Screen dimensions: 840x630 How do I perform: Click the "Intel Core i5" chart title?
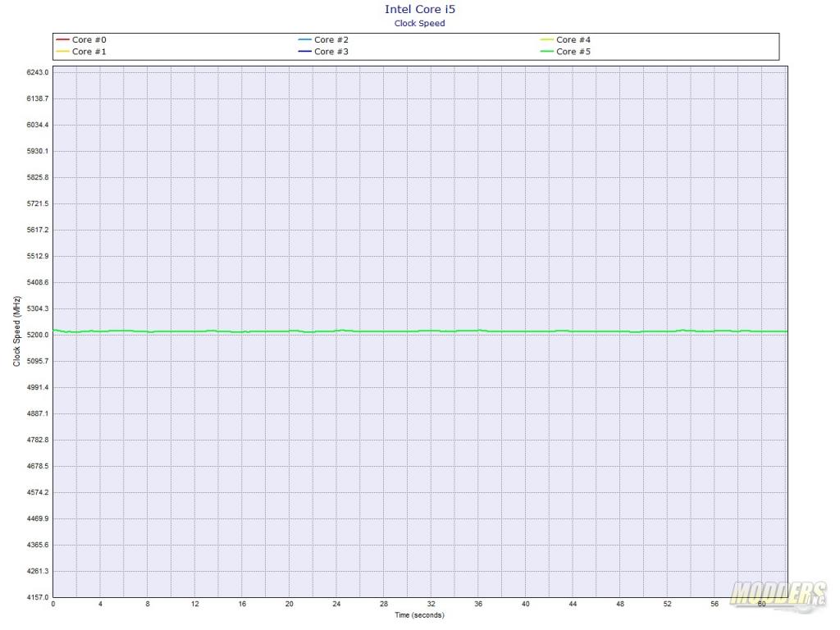click(x=420, y=9)
